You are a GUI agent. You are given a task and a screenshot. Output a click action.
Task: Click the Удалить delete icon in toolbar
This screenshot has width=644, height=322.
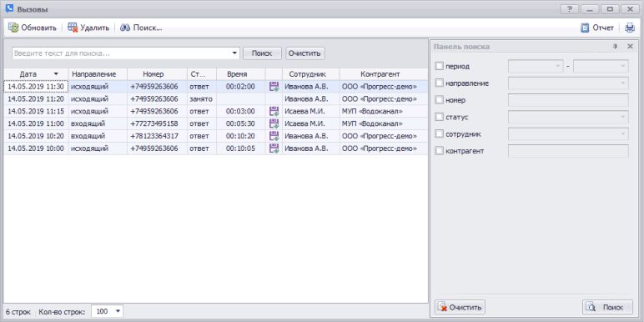pyautogui.click(x=73, y=28)
